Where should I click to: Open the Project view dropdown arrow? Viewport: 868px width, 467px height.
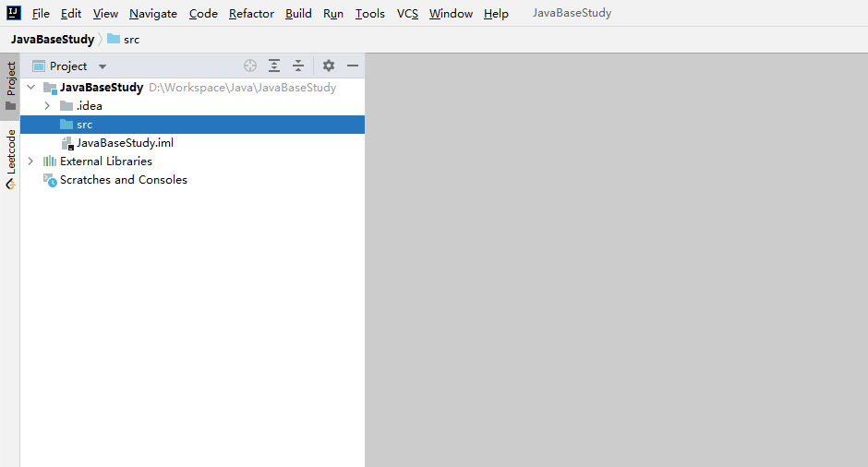pos(102,67)
